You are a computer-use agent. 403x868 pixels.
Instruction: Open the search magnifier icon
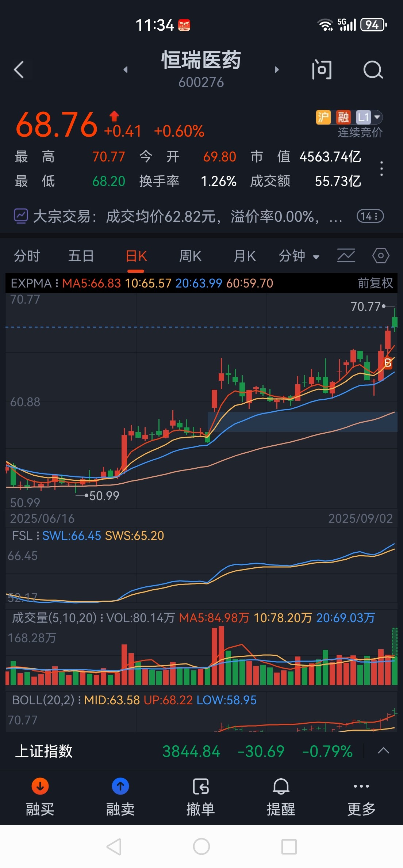[x=373, y=69]
